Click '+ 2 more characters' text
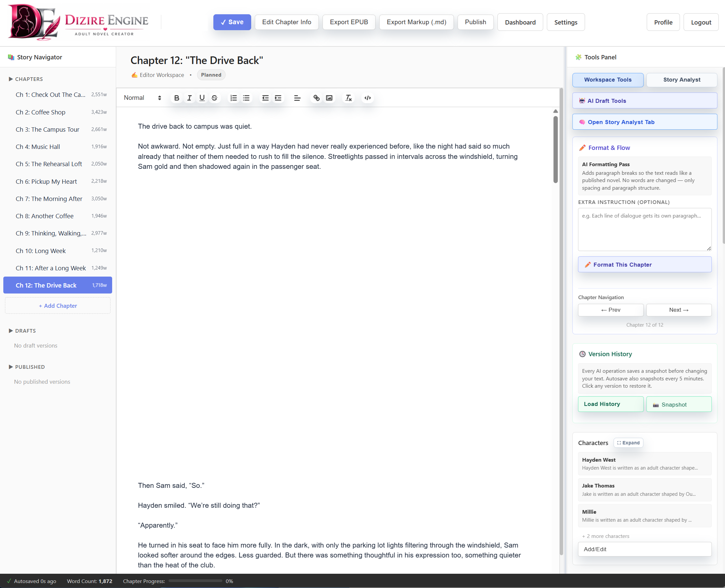 pos(606,536)
